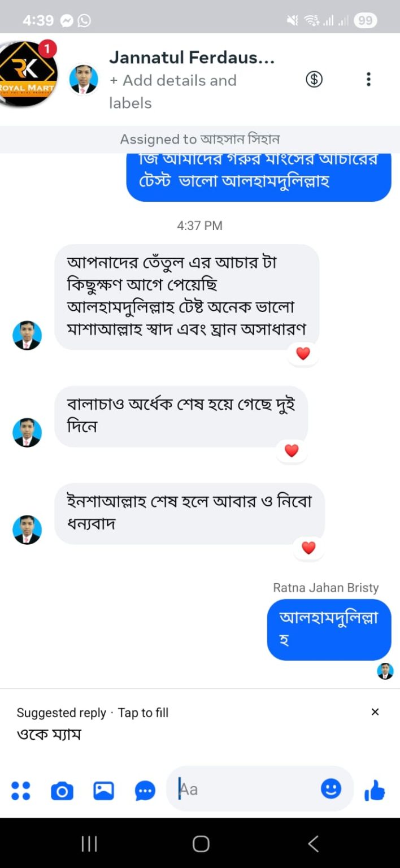This screenshot has height=868, width=400.
Task: Dismiss the suggested reply
Action: pos(375,712)
